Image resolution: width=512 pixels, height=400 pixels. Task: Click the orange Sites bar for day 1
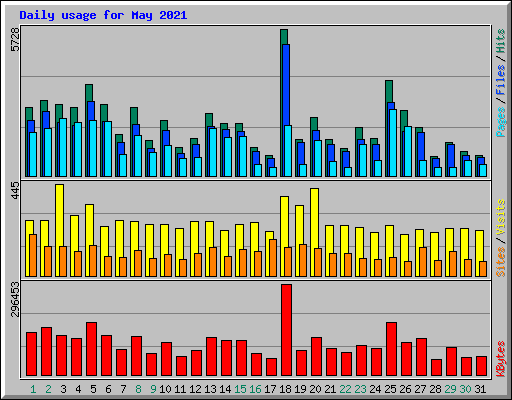[x=33, y=255]
